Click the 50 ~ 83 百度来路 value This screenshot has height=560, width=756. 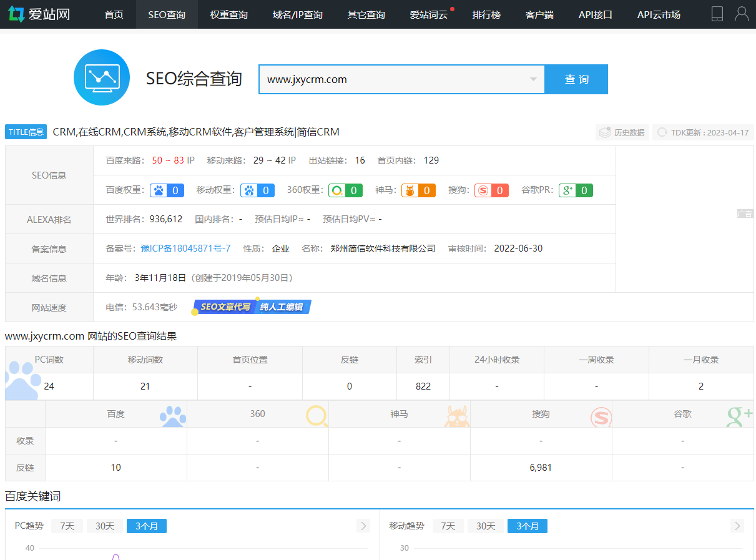[168, 160]
